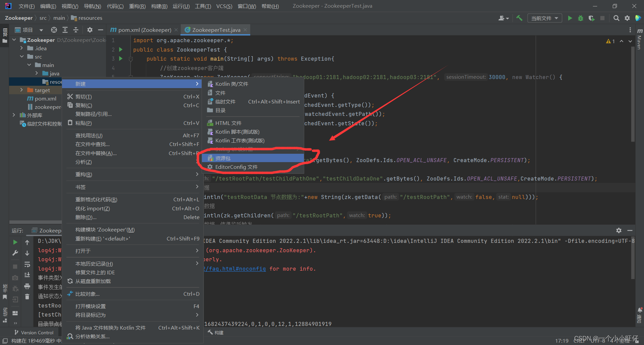This screenshot has width=644, height=345.
Task: Open the user account icon menu
Action: pos(503,18)
